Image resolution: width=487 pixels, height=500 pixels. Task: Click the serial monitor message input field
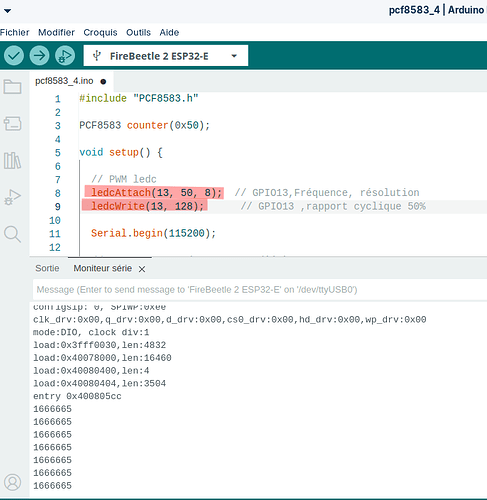[x=260, y=290]
